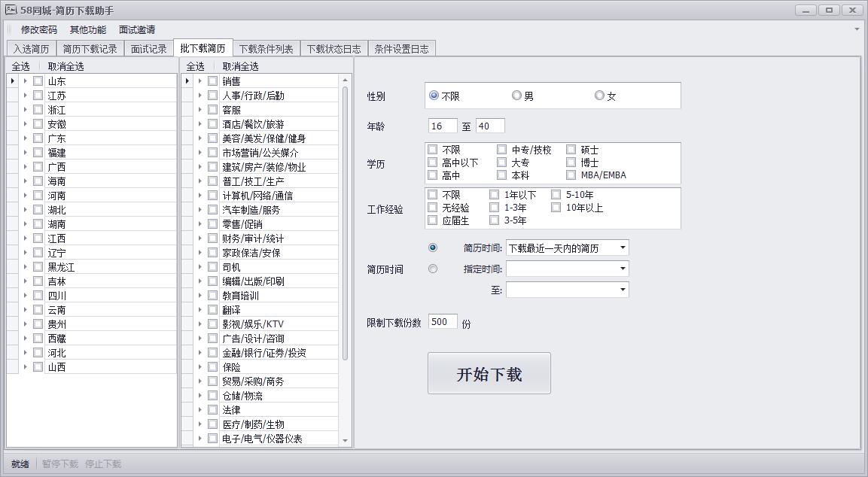Screen dimensions: 868x477
Task: Open the 指定时间 start date dropdown
Action: tap(623, 269)
